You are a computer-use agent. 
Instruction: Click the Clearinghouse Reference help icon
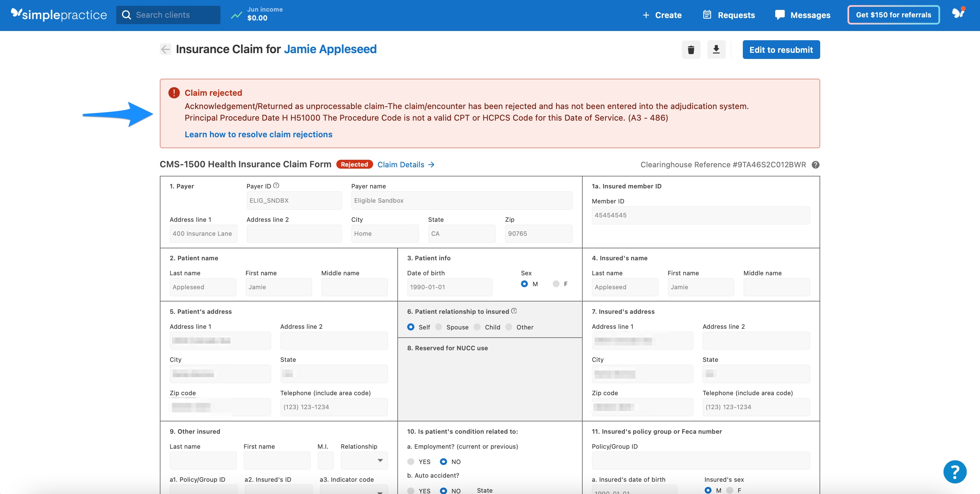pyautogui.click(x=815, y=165)
